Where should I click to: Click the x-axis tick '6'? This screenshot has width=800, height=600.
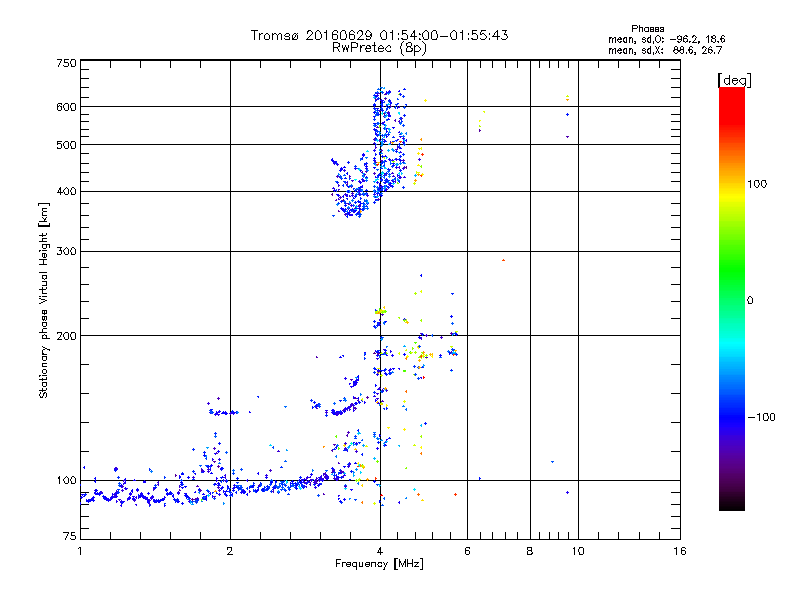point(467,551)
